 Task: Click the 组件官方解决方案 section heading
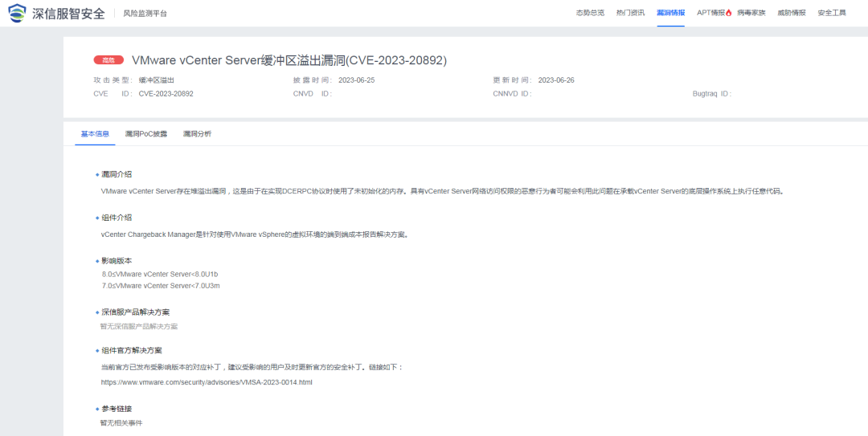pos(132,351)
